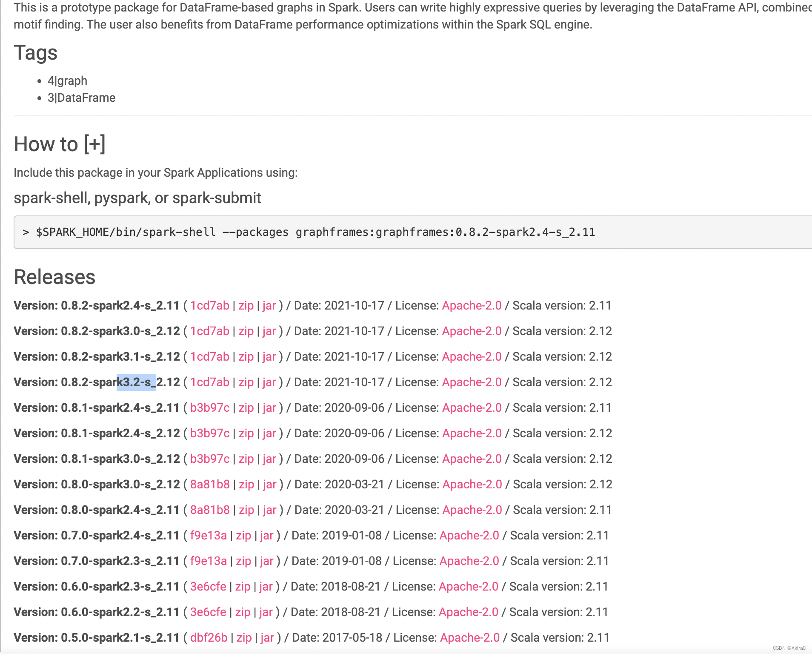The width and height of the screenshot is (812, 654).
Task: Click the spark-shell --packages command text
Action: click(309, 232)
